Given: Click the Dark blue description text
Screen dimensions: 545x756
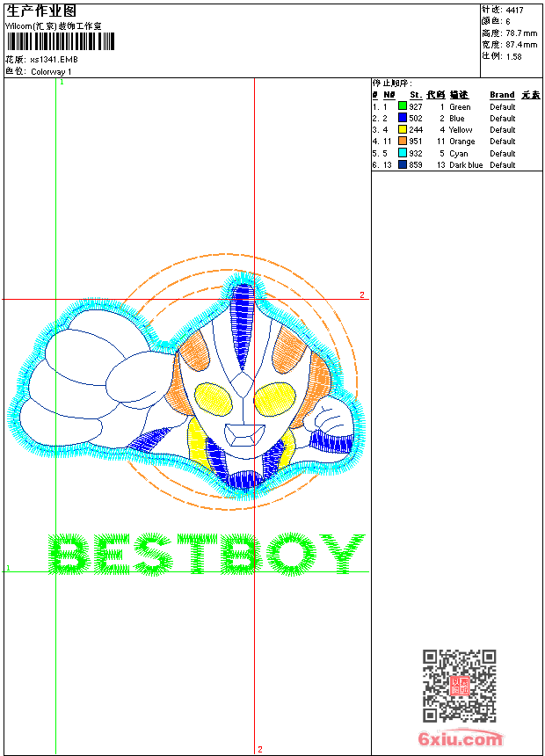Looking at the screenshot, I should 466,165.
